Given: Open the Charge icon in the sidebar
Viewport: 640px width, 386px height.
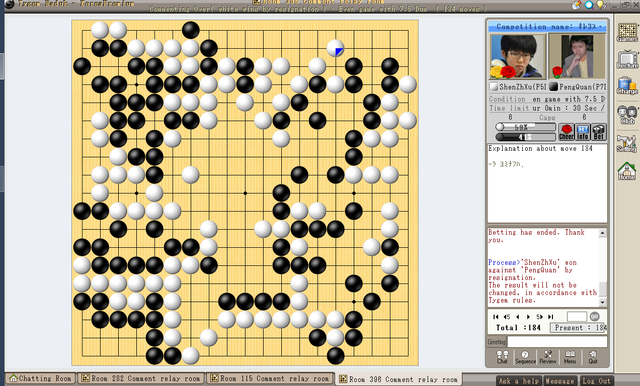Looking at the screenshot, I should click(x=627, y=86).
